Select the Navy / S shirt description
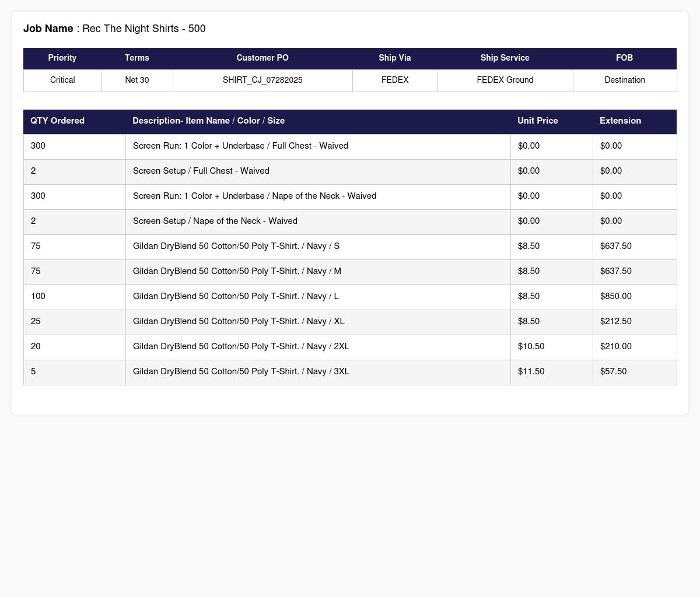Image resolution: width=700 pixels, height=597 pixels. [236, 247]
